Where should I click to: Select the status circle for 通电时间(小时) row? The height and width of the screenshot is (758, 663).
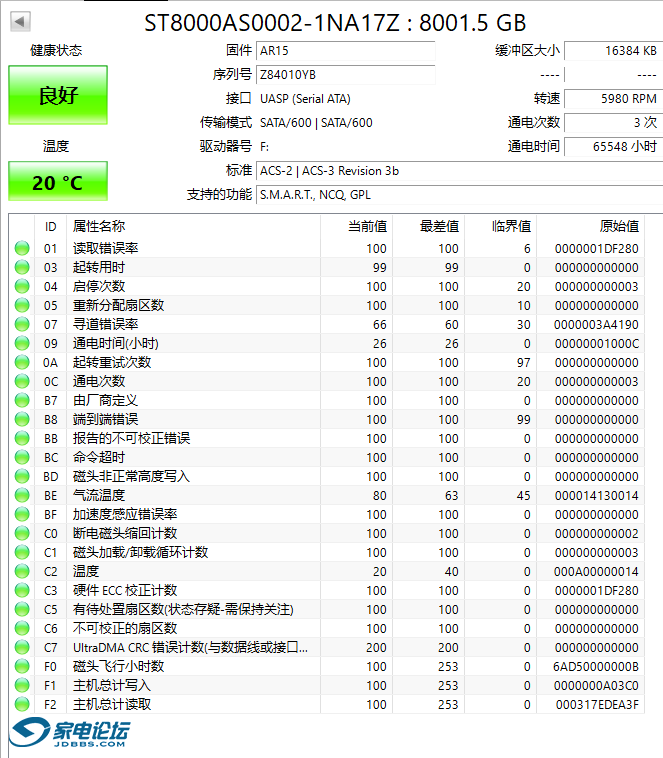pyautogui.click(x=22, y=344)
